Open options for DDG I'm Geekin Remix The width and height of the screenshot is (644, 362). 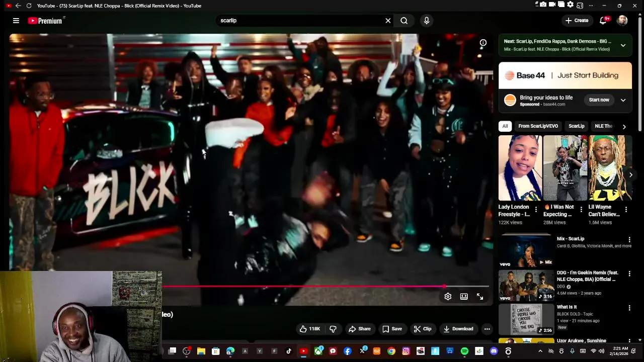(x=629, y=274)
